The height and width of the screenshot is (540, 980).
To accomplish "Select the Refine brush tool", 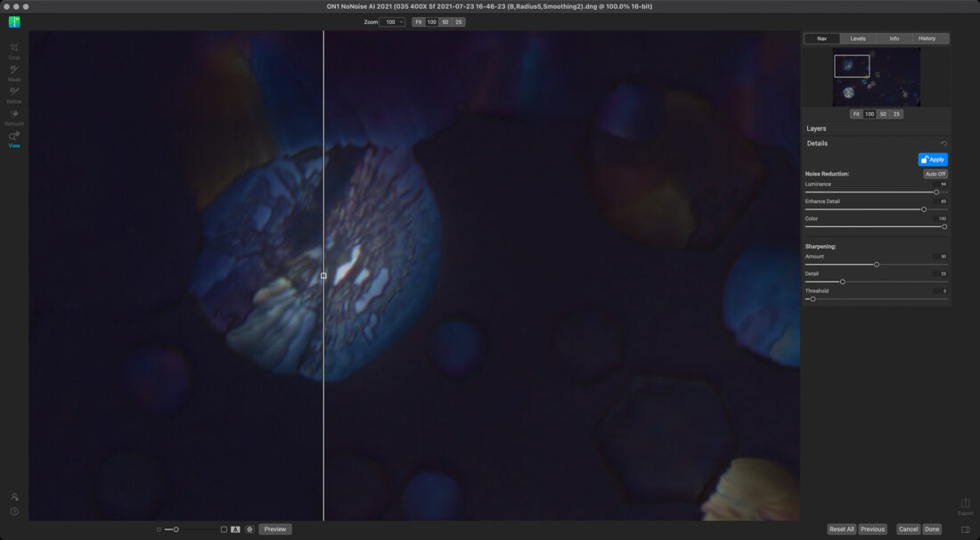I will (14, 93).
